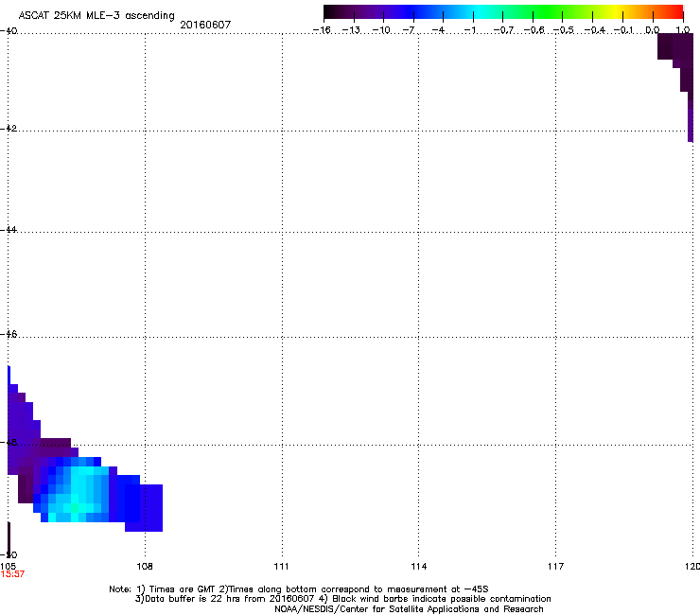Click the "Data buffer is 22 hrs" note line

pyautogui.click(x=342, y=599)
